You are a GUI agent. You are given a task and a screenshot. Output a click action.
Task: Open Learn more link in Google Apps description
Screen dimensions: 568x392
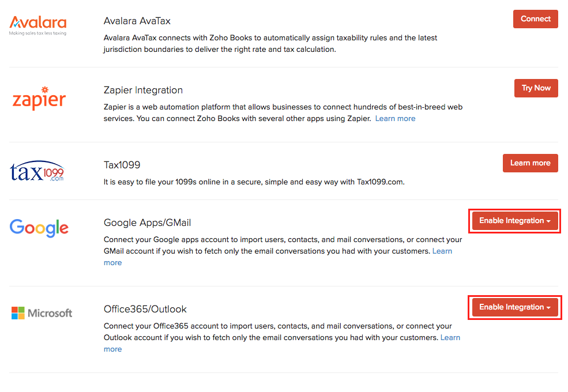442,251
